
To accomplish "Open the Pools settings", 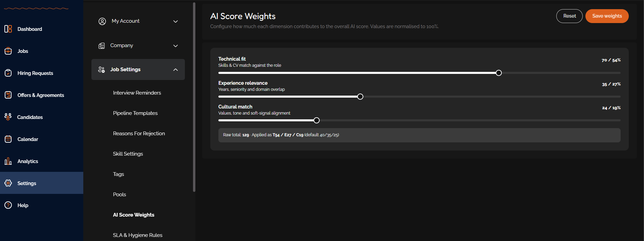I will coord(120,194).
